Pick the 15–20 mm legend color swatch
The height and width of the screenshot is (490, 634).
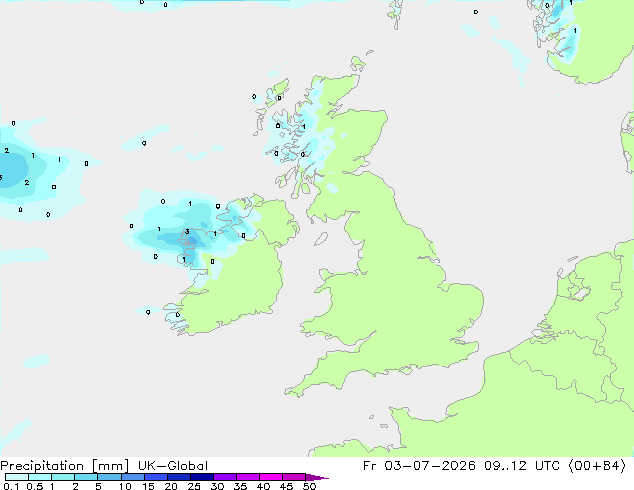[156, 477]
